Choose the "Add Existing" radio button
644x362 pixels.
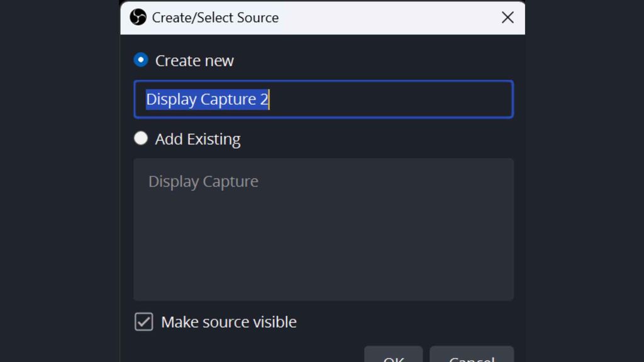[x=141, y=138]
